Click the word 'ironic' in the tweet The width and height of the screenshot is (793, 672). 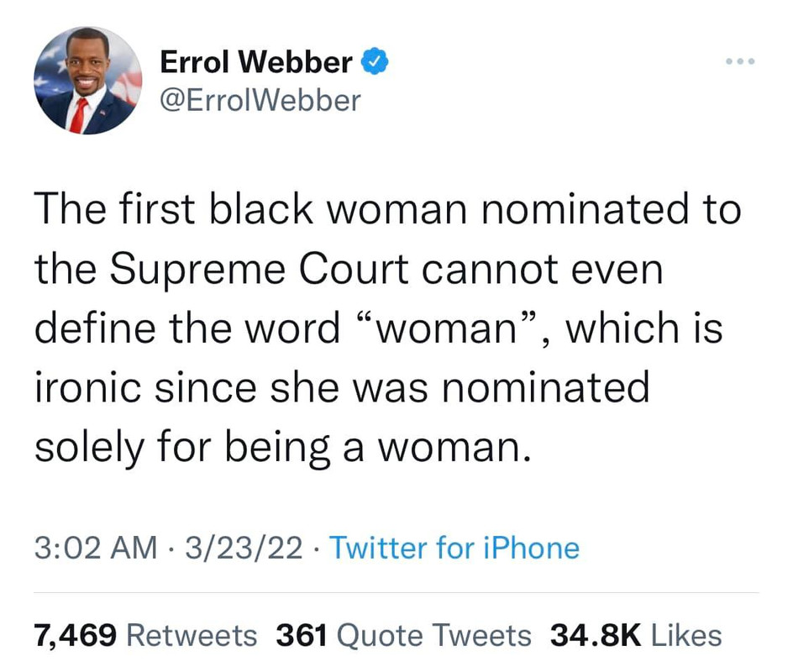coord(88,388)
